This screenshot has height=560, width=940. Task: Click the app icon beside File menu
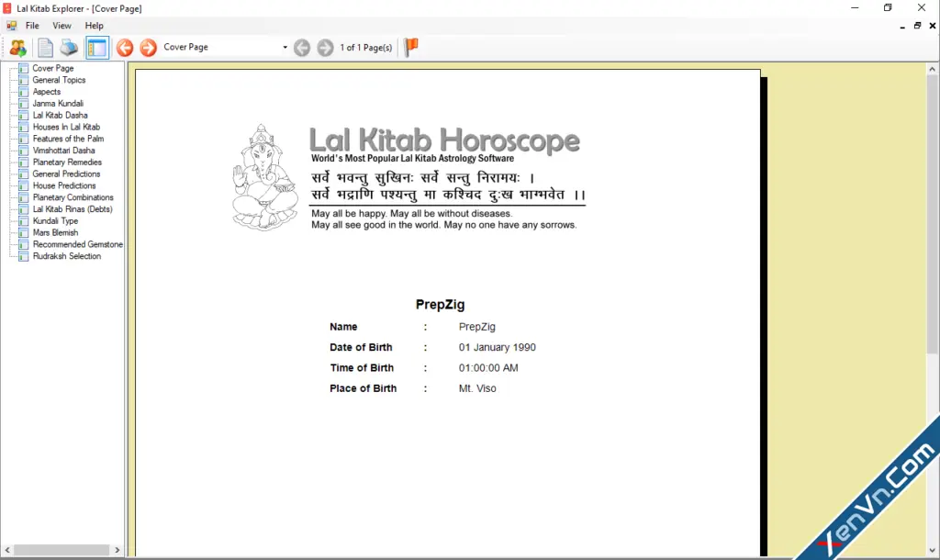11,26
